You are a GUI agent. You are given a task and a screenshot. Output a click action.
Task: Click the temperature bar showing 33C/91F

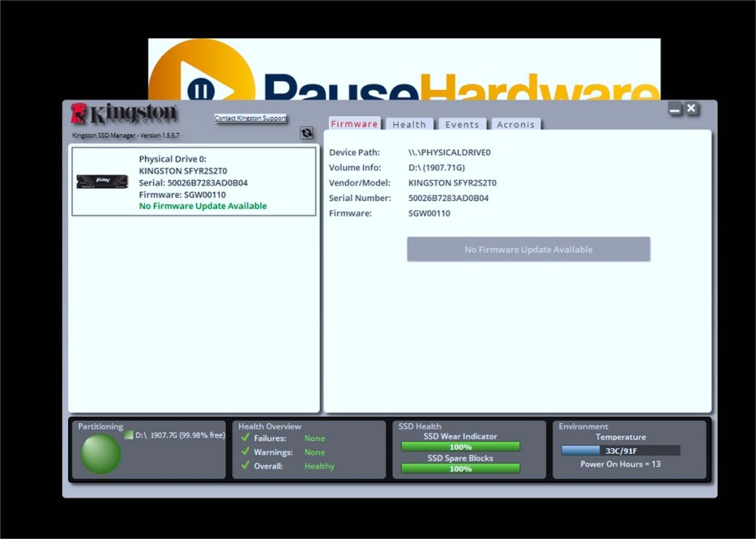click(x=621, y=450)
